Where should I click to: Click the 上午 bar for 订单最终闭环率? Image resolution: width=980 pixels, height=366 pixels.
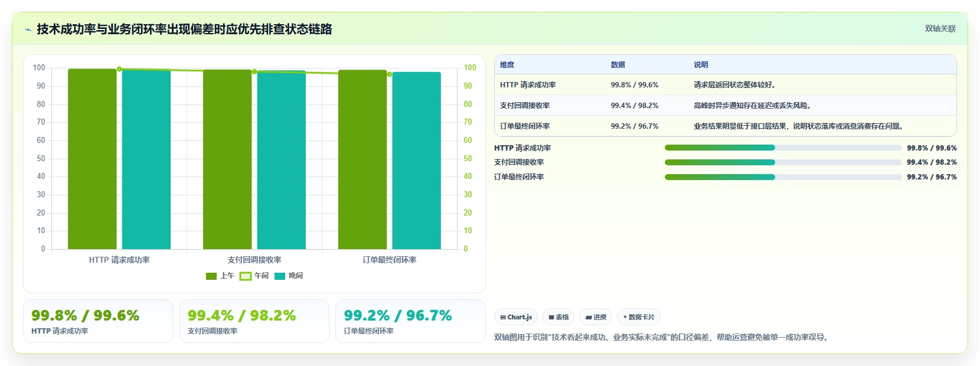pyautogui.click(x=362, y=159)
